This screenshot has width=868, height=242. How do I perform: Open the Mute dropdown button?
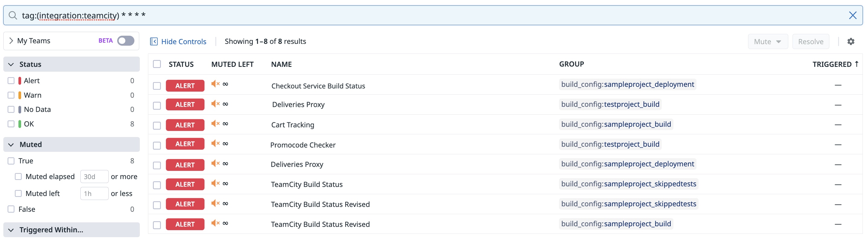pyautogui.click(x=767, y=41)
